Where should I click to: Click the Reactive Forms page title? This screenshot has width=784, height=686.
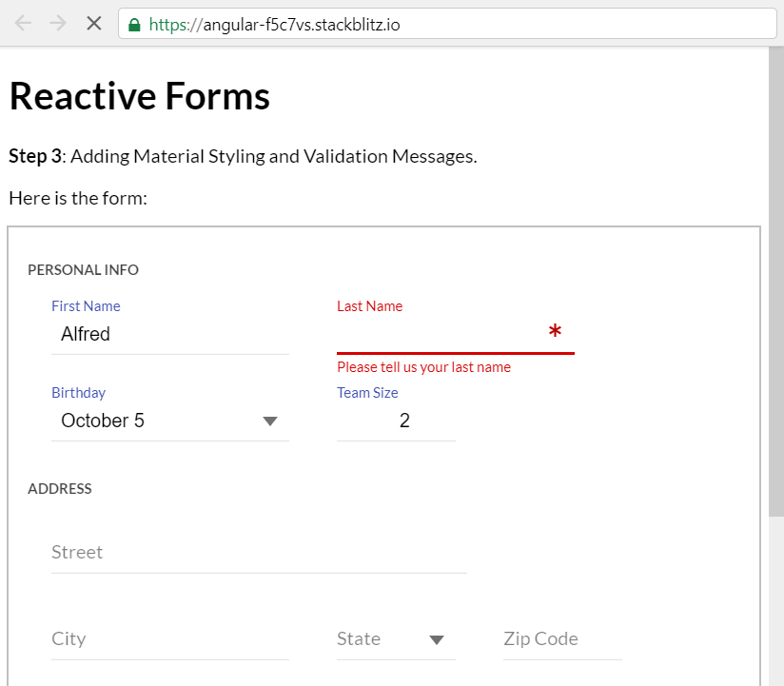139,95
